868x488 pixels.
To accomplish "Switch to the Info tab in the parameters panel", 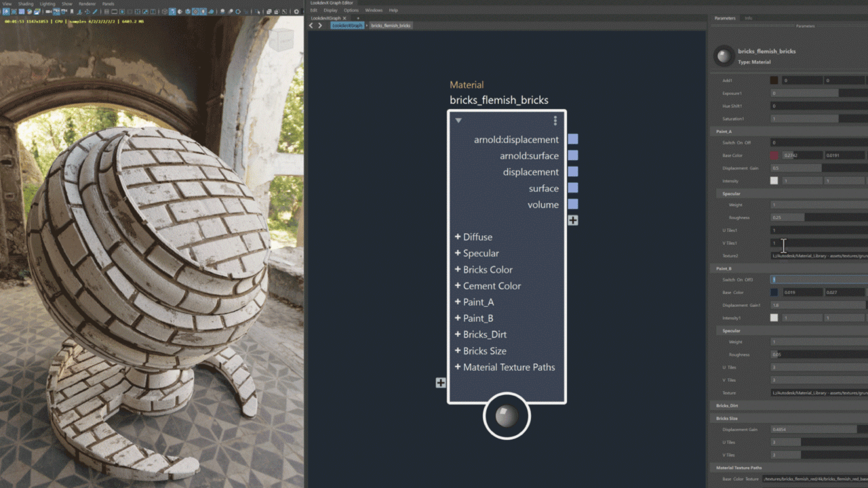I will 748,18.
